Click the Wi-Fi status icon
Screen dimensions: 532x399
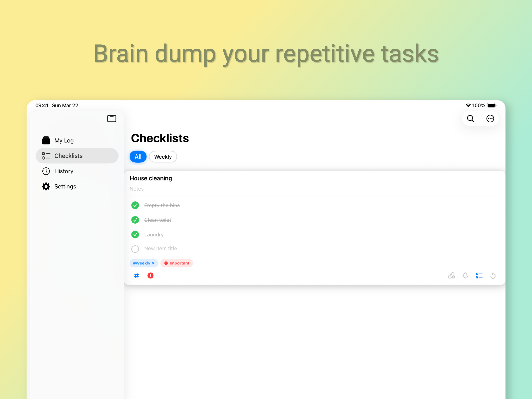[x=468, y=105]
